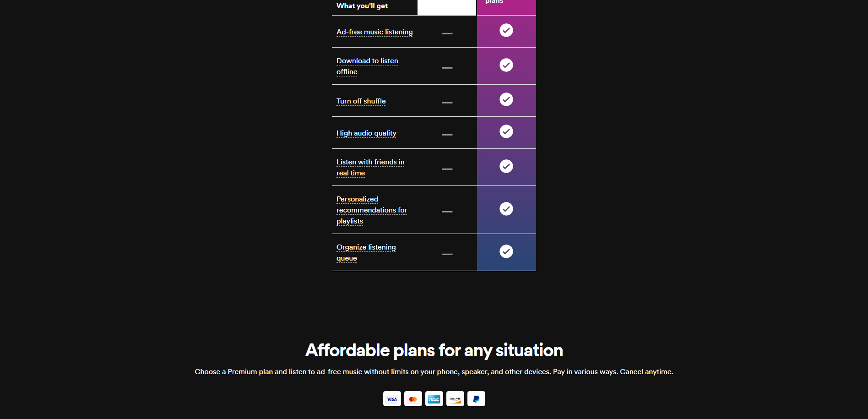Click the PayPal payment icon
The height and width of the screenshot is (419, 868).
coord(476,399)
